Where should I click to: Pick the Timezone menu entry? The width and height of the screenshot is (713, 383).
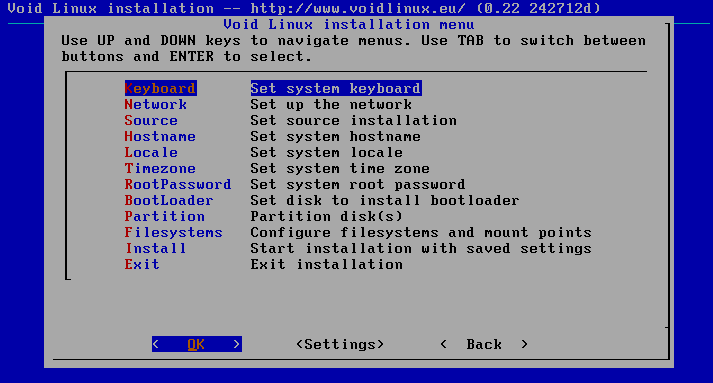pos(160,168)
